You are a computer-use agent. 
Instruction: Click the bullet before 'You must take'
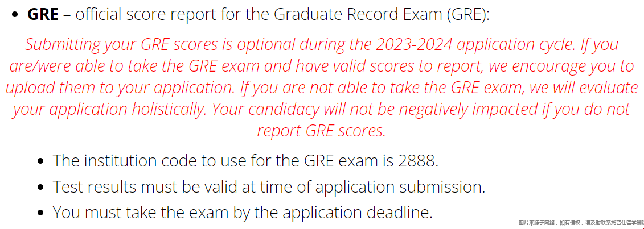click(40, 213)
